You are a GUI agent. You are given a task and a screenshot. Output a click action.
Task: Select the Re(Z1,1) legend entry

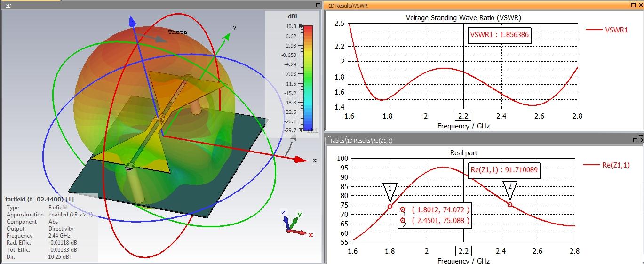click(x=606, y=165)
